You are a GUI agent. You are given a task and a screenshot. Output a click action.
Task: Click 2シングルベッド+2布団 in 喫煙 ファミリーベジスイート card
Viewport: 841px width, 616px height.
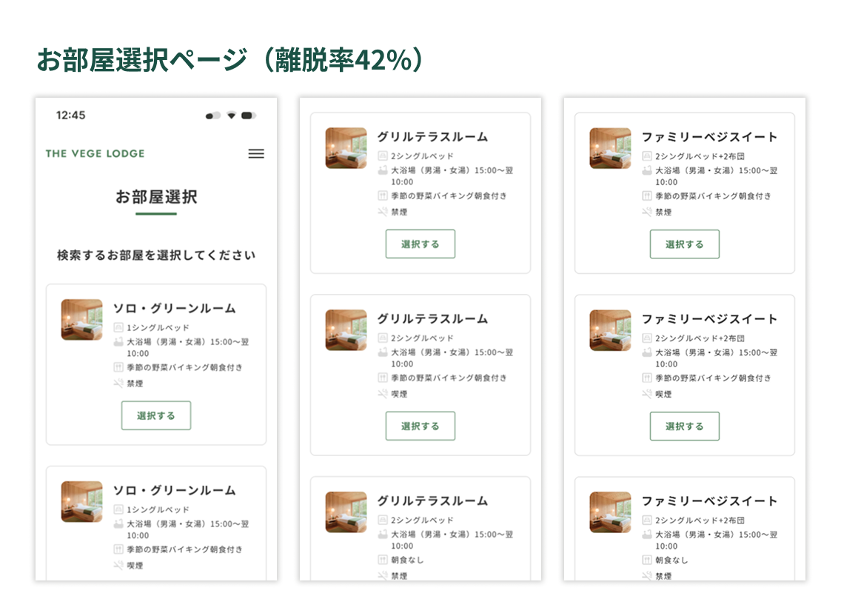700,338
